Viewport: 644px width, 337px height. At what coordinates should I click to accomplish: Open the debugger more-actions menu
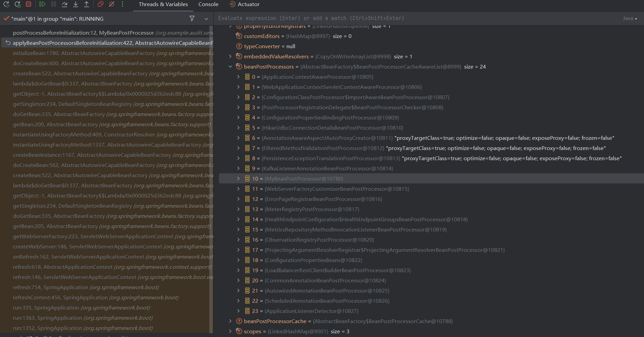(x=122, y=4)
